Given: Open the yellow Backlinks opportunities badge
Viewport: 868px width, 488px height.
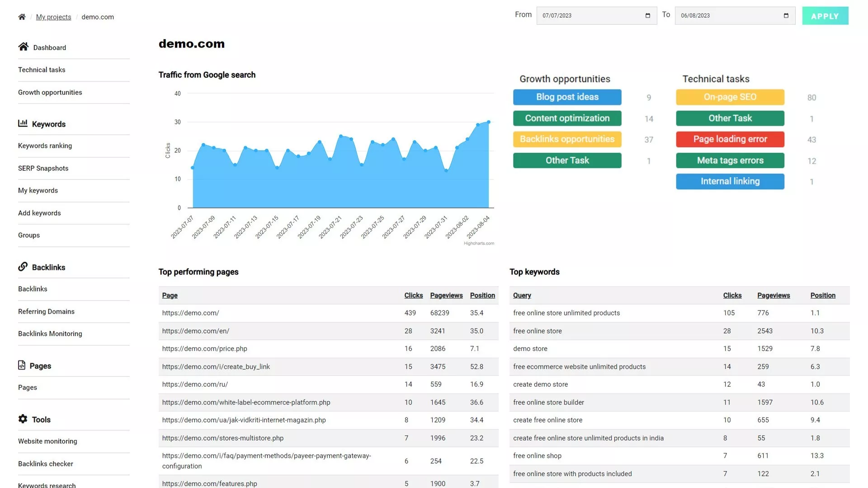Looking at the screenshot, I should pyautogui.click(x=567, y=139).
